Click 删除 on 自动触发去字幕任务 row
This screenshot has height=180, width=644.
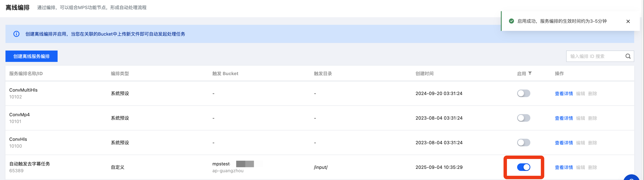[592, 167]
